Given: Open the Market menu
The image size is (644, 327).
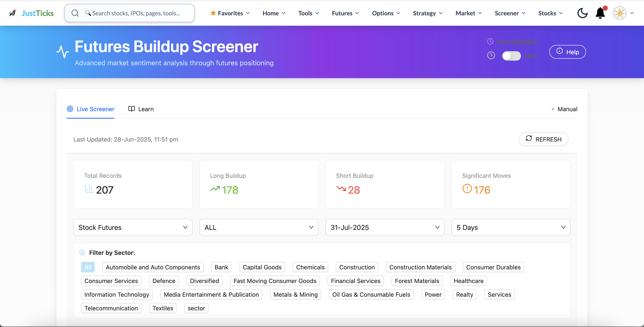Looking at the screenshot, I should tap(469, 13).
